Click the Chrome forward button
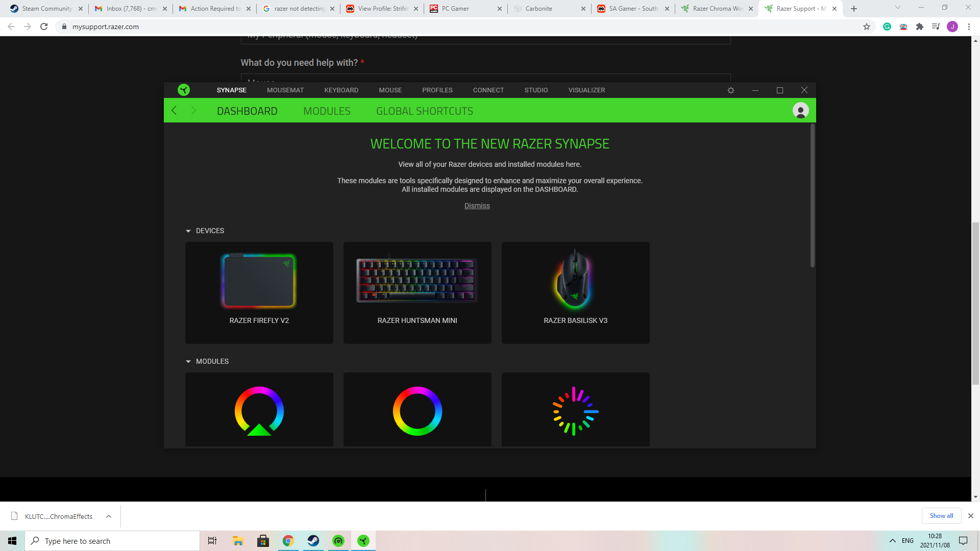 point(28,27)
